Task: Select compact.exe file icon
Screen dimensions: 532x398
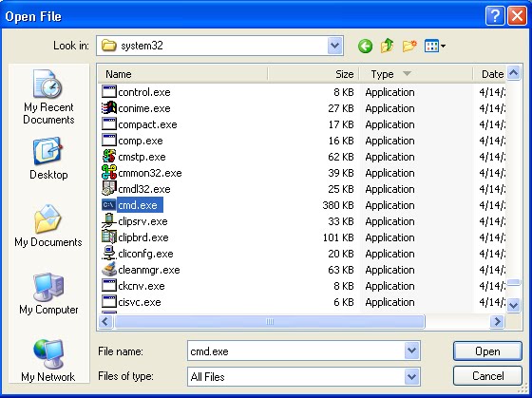Action: [109, 124]
